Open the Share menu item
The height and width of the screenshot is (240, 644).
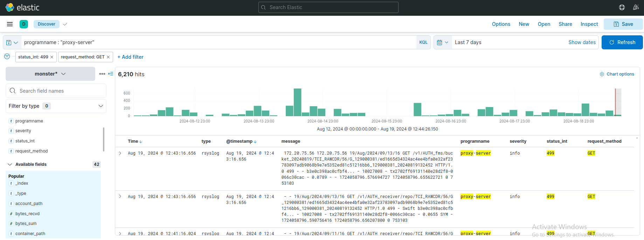point(565,24)
